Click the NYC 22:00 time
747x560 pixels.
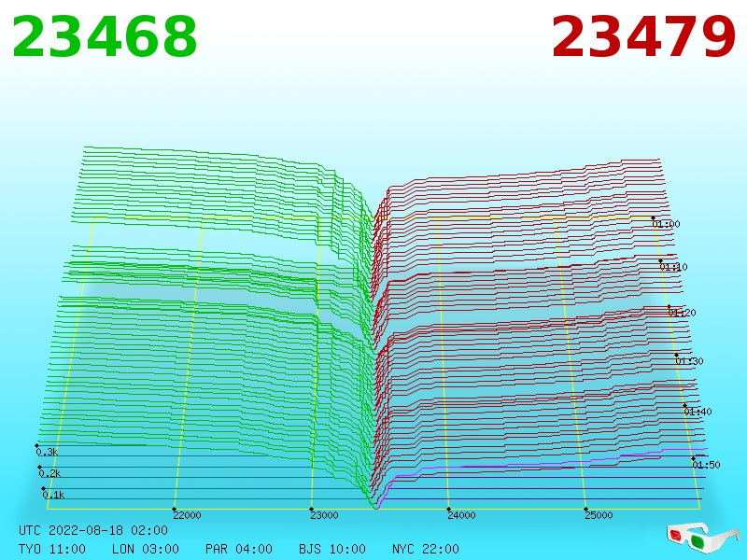(426, 549)
